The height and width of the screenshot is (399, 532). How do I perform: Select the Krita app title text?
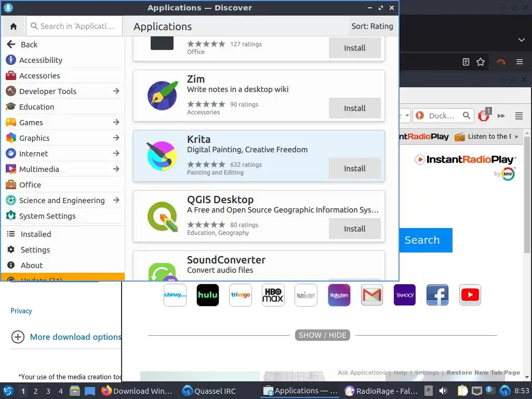tap(199, 139)
